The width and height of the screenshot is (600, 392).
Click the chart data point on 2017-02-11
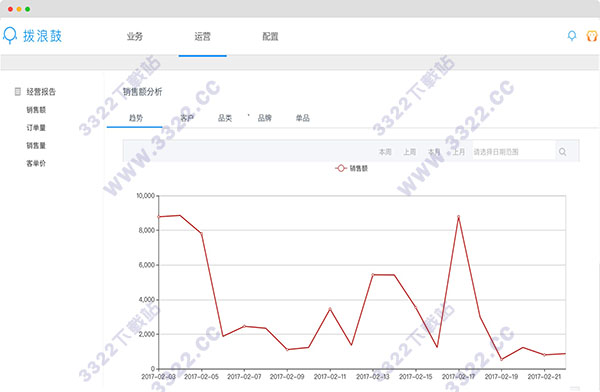coord(330,309)
